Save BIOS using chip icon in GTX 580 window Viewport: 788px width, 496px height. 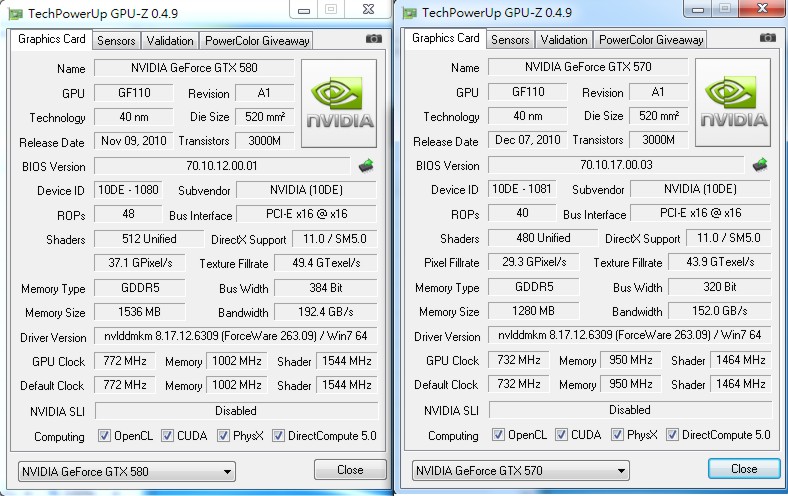click(x=366, y=165)
